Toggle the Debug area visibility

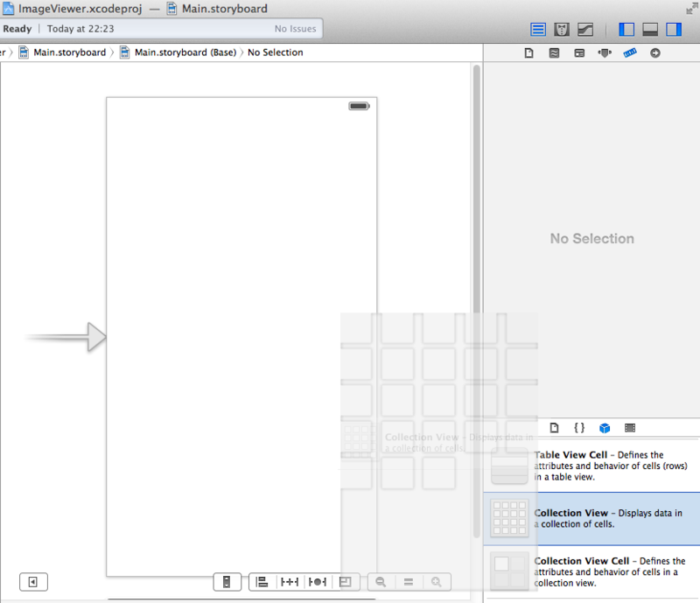tap(650, 30)
